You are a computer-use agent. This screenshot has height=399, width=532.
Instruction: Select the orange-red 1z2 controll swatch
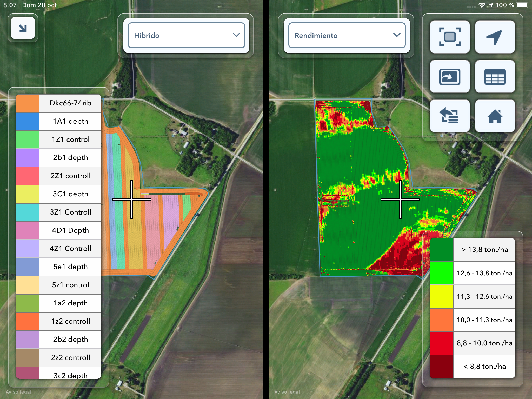[x=27, y=322]
